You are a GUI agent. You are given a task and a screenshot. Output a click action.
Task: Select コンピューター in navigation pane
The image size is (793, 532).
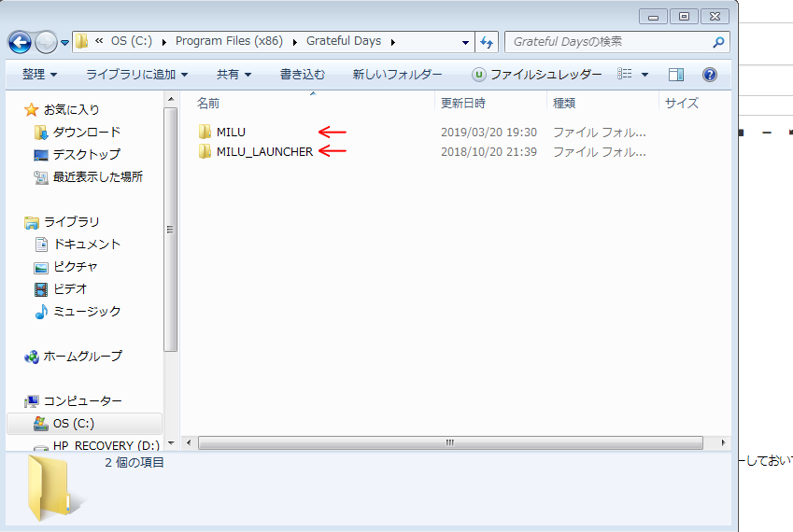(82, 401)
